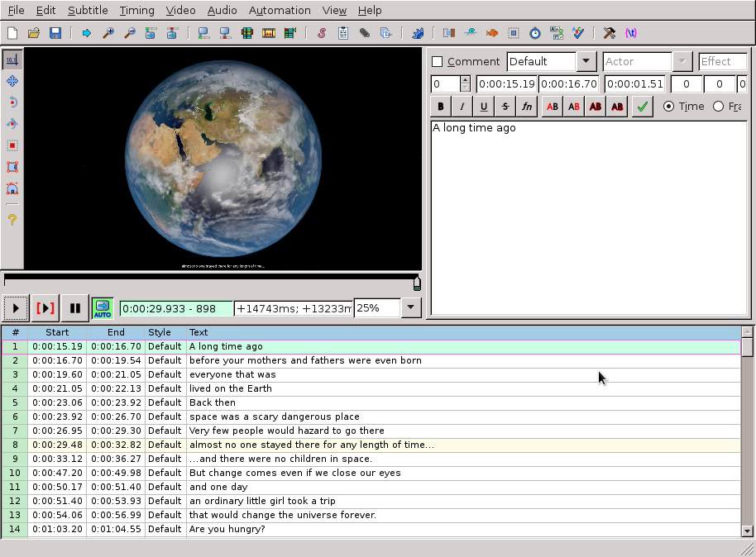Open the Kanji Timer fish icon
Screen dimensions: 756x557
[491, 33]
